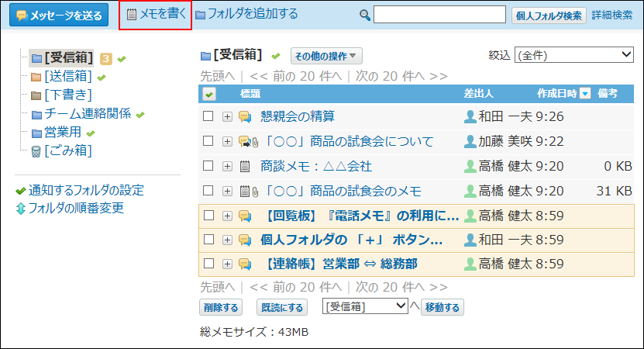The width and height of the screenshot is (644, 349).
Task: Expand 「○○」商品の試食会のメモ row
Action: (227, 191)
